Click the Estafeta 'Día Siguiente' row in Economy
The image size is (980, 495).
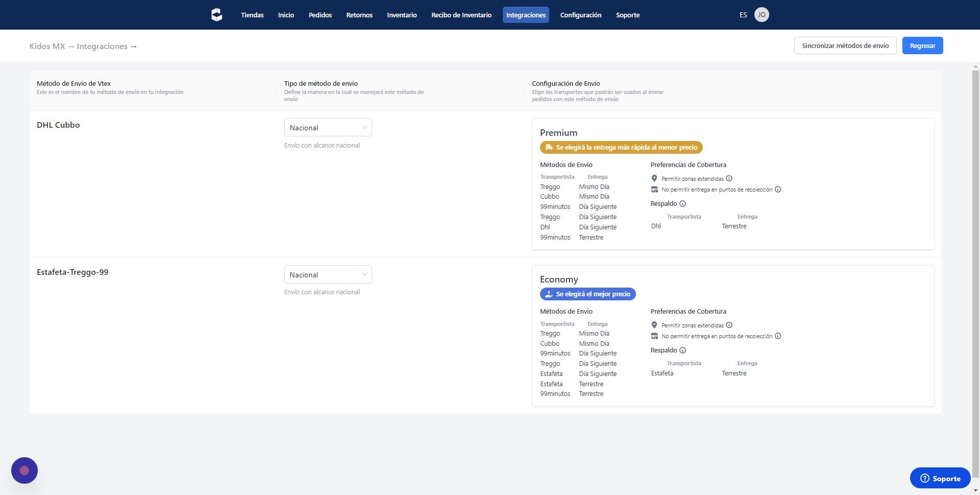click(578, 374)
